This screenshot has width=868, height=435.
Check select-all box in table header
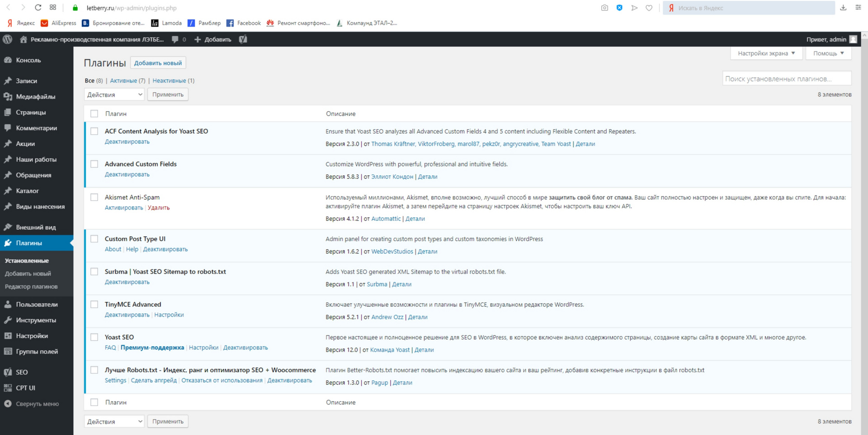(x=94, y=114)
